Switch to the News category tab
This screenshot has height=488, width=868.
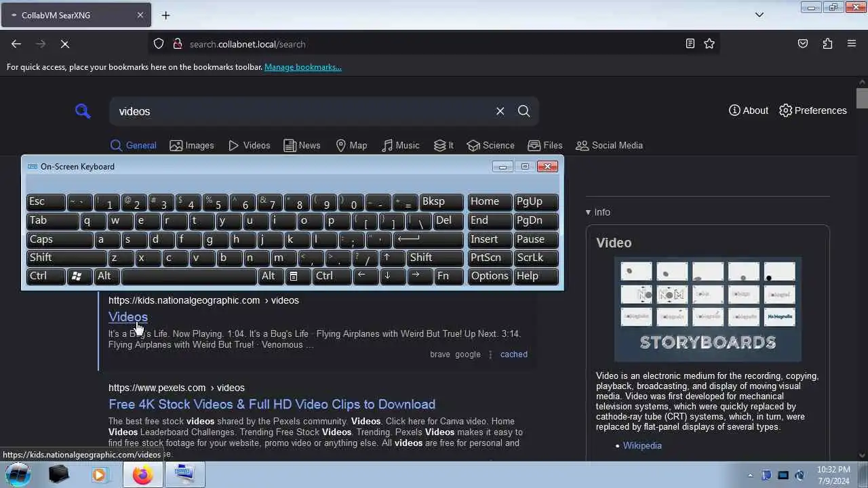pos(302,145)
